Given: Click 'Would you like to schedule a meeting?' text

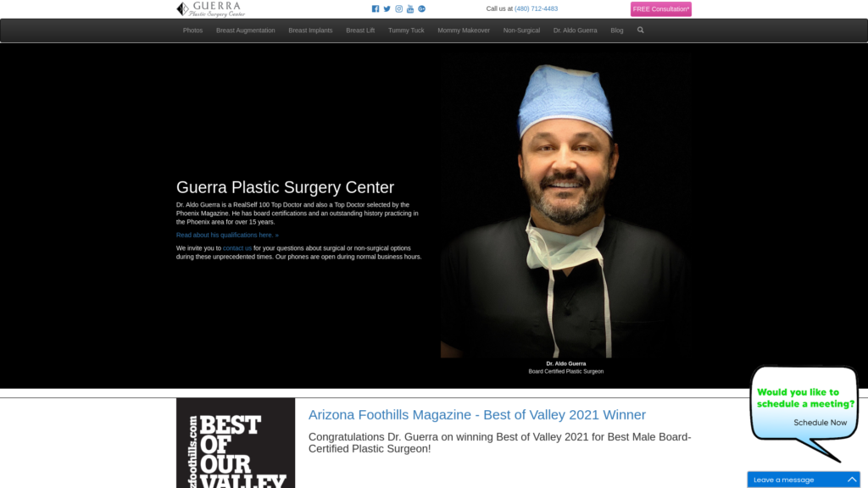Looking at the screenshot, I should click(805, 398).
